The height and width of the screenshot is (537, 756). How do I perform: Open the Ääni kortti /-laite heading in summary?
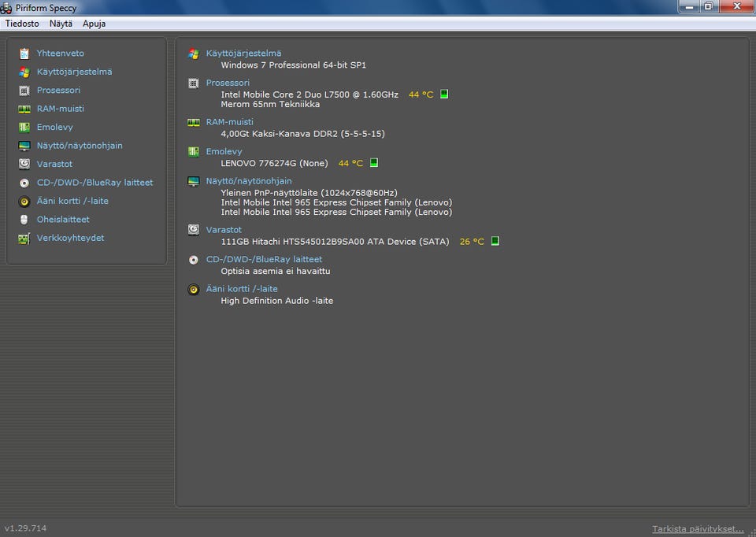click(x=242, y=289)
